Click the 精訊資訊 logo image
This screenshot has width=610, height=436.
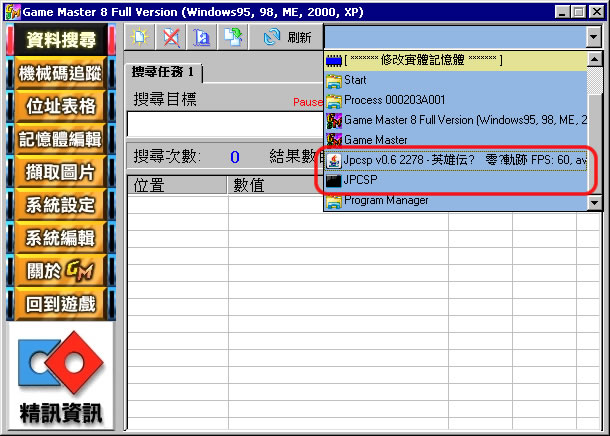tap(61, 376)
